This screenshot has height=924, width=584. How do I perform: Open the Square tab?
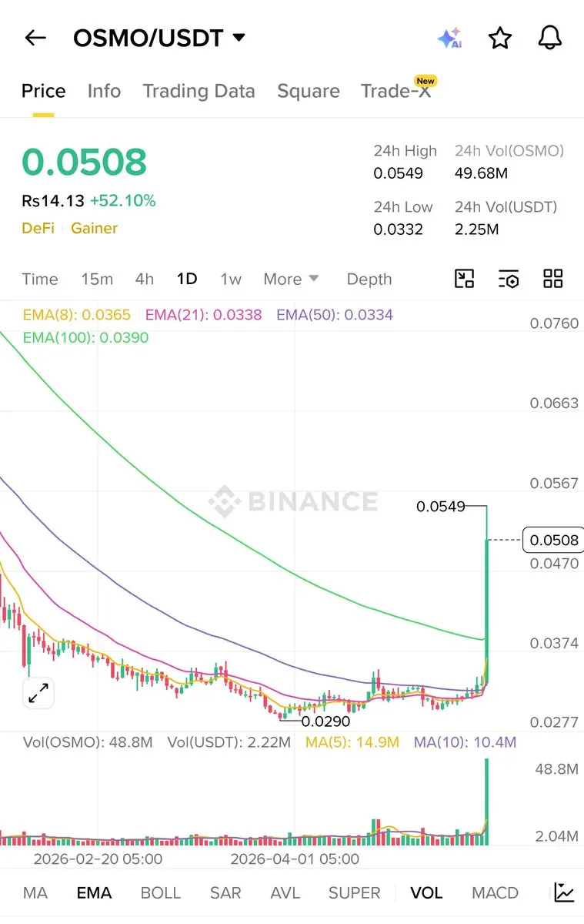click(309, 91)
